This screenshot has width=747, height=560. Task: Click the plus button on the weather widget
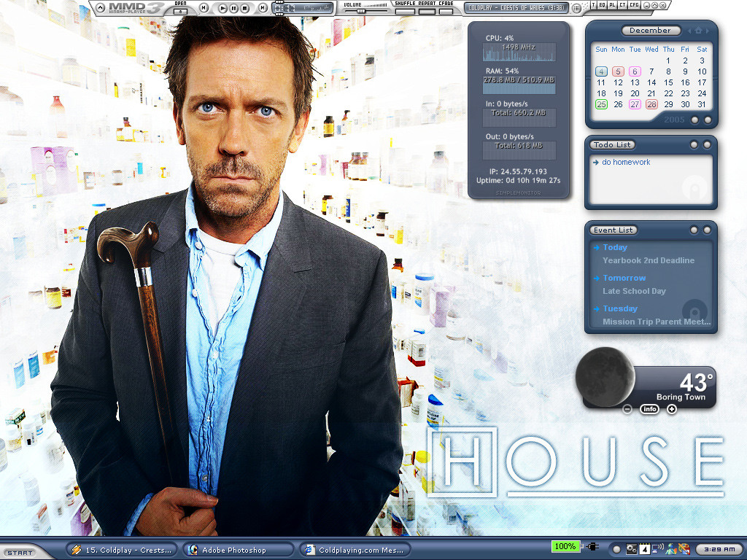point(672,409)
